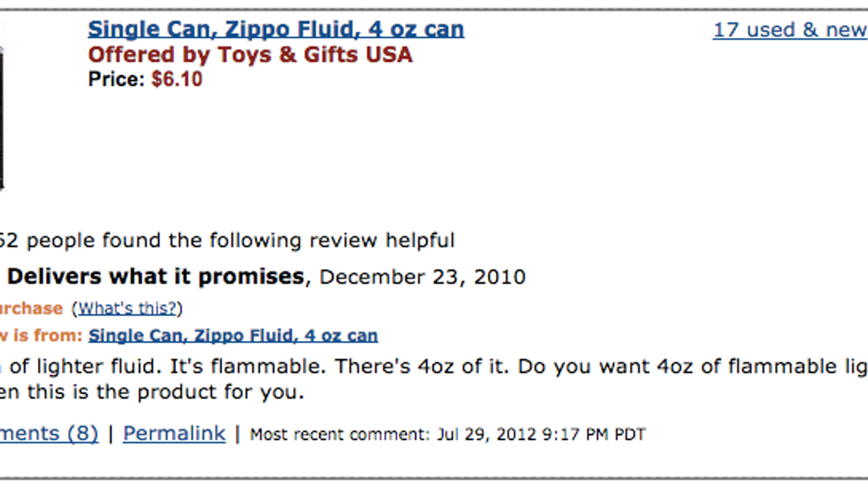The width and height of the screenshot is (868, 488).
Task: Click the text 'this is the product for you.'
Action: (166, 392)
